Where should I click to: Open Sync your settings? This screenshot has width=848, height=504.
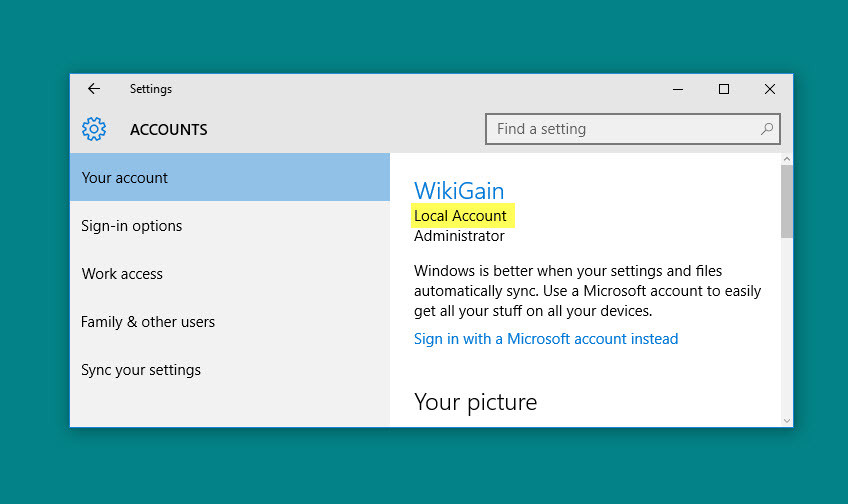(x=230, y=370)
